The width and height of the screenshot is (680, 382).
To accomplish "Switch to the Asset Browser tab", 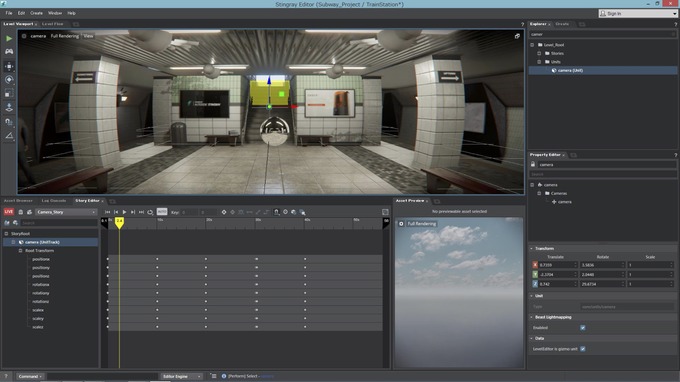I will (x=19, y=201).
